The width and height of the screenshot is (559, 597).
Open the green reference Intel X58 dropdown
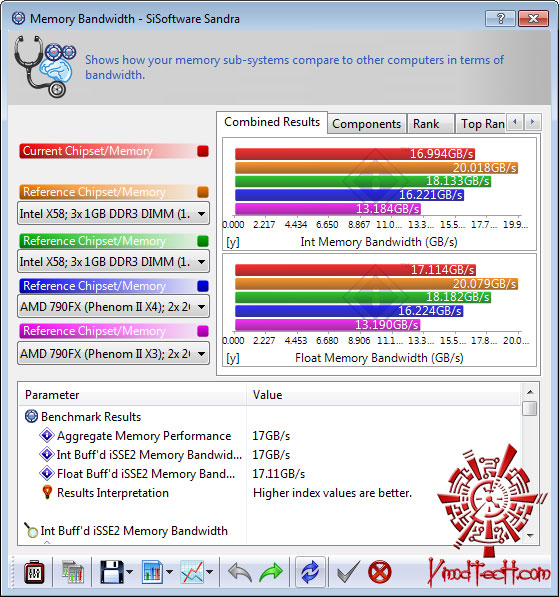(x=113, y=262)
